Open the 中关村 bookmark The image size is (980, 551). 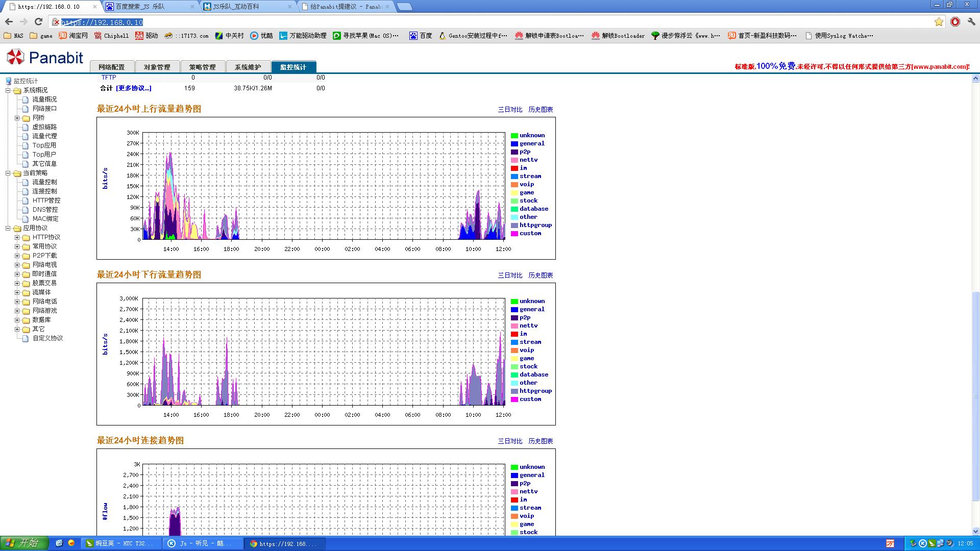(x=229, y=36)
